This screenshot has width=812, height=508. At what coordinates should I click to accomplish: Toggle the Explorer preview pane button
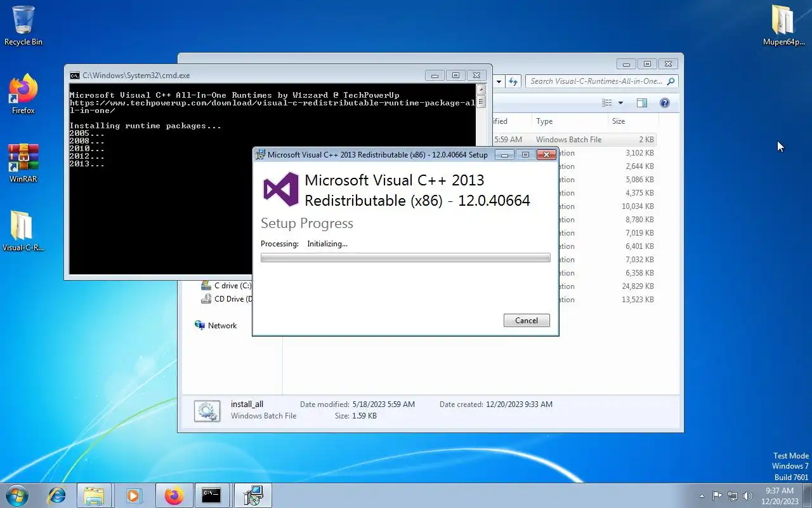(x=641, y=103)
